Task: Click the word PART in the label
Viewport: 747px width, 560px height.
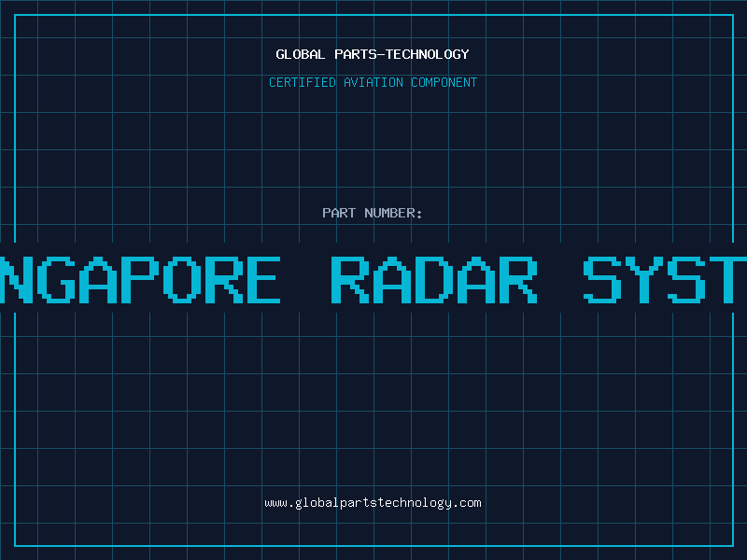Action: 338,214
